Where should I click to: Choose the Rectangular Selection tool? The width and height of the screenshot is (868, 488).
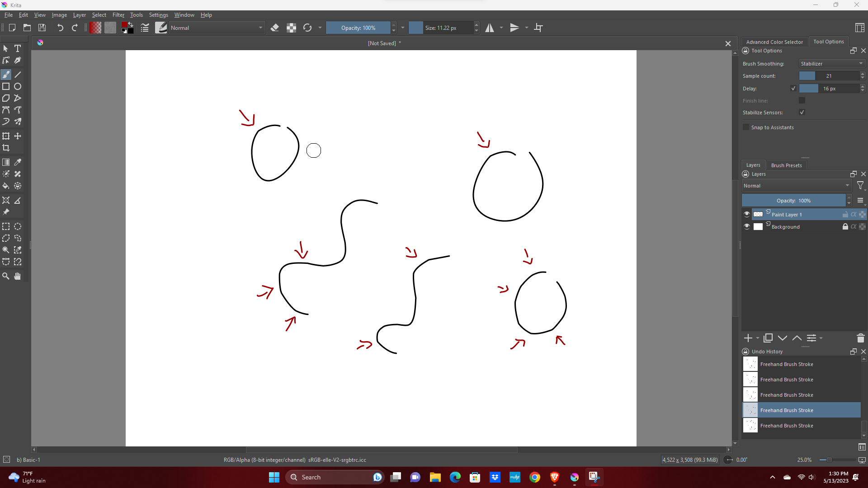[x=6, y=226]
